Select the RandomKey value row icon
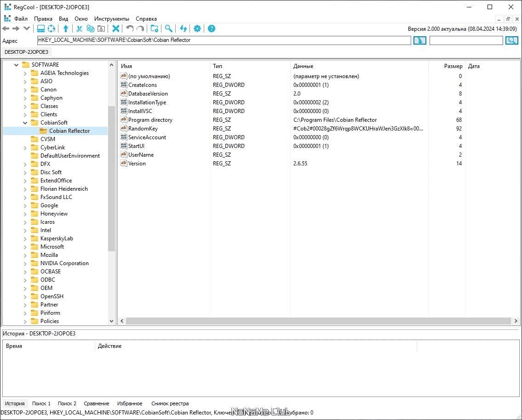522x420 pixels. pyautogui.click(x=124, y=128)
